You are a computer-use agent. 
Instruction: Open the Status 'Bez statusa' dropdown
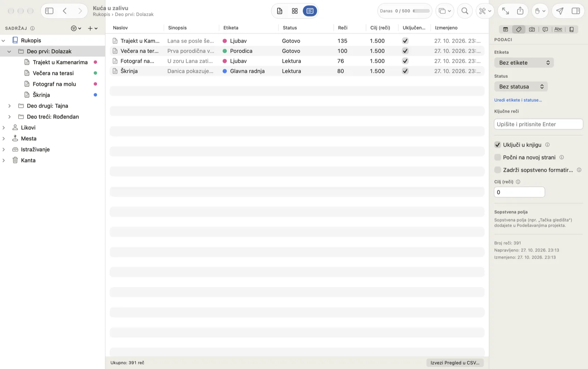[521, 87]
